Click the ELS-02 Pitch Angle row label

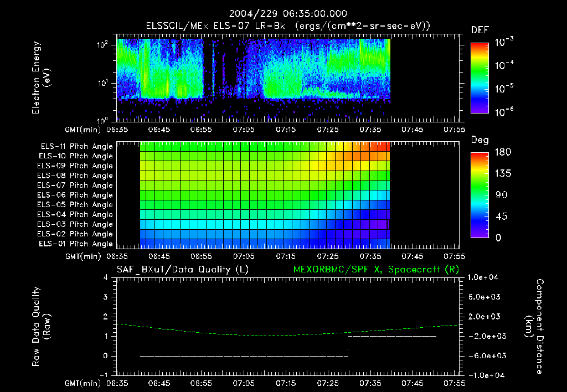[x=75, y=234]
